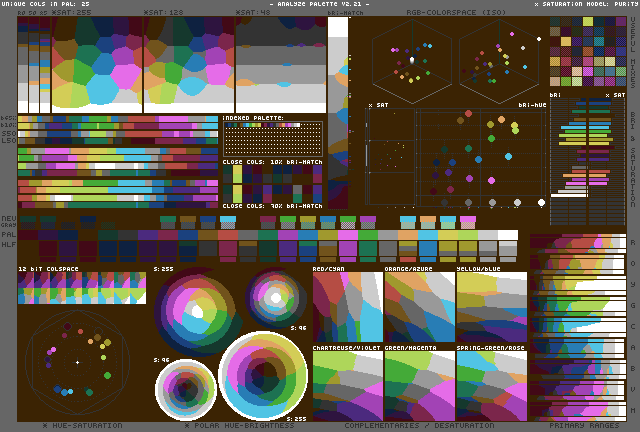This screenshot has height=432, width=640.
Task: Click the Green/Magenta complementary map
Action: 420,386
